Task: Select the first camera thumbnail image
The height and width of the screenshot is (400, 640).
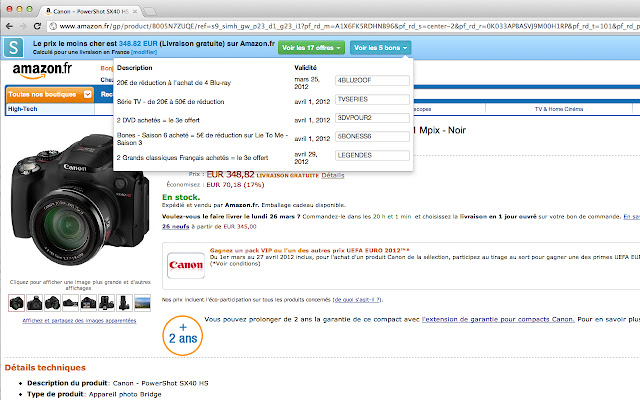Action: point(17,302)
